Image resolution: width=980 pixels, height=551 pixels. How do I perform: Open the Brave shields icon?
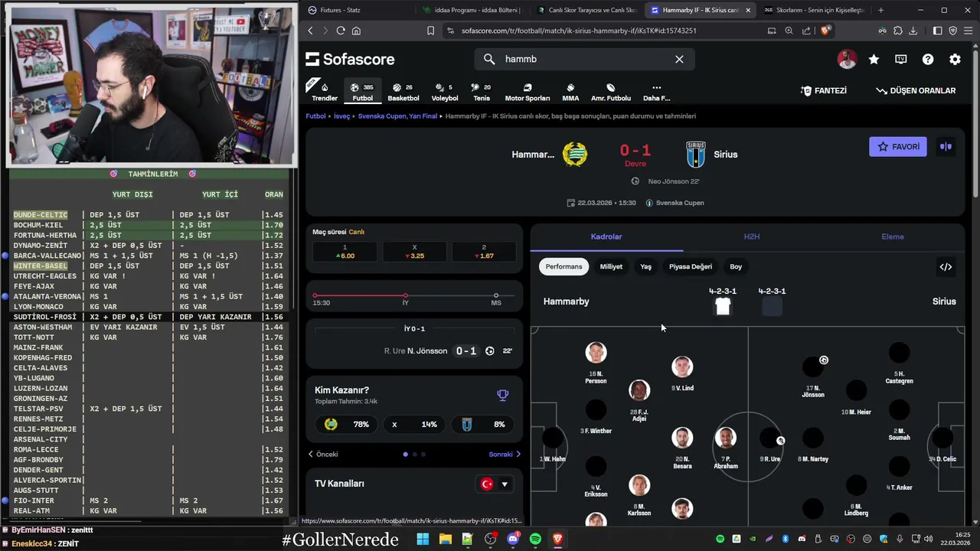pyautogui.click(x=825, y=31)
